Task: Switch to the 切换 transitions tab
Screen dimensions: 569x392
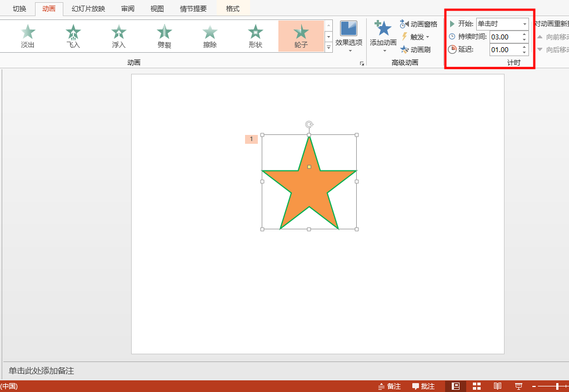Action: point(19,9)
